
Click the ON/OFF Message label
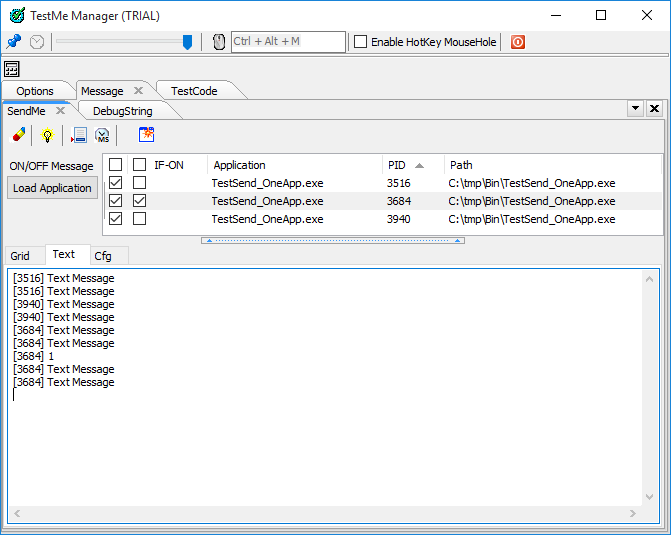coord(51,166)
